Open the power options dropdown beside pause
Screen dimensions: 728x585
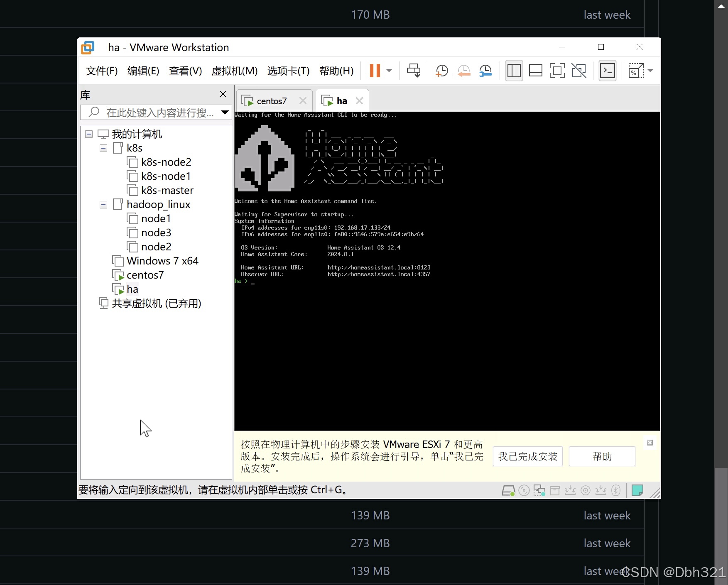389,71
